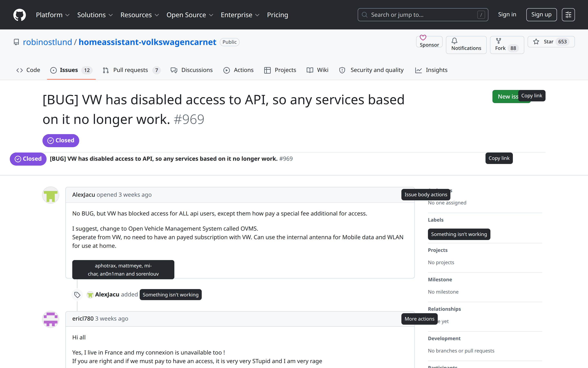Focus the Search or jump to field

tap(423, 15)
